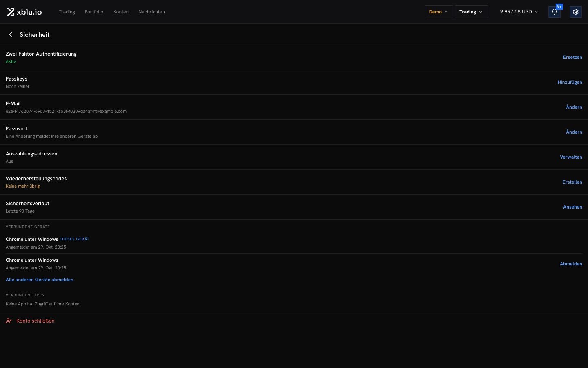Click the Eine Änderung meldet Ihre anderen Geräte ab note
588x368 pixels.
[52, 136]
